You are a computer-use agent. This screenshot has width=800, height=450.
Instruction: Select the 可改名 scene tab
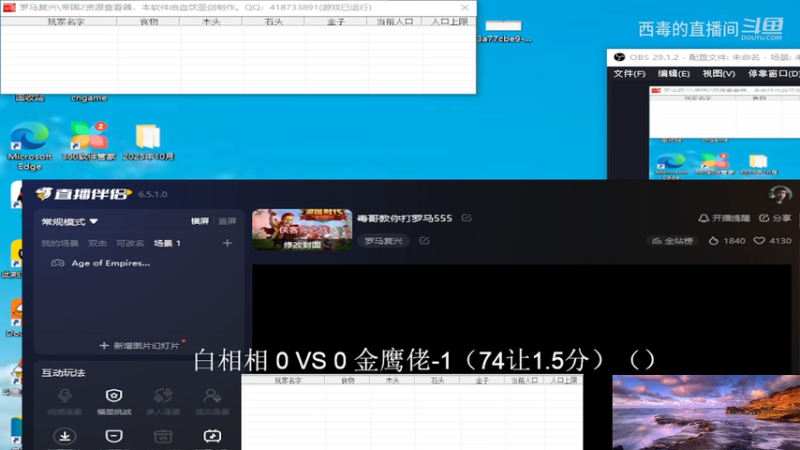click(130, 243)
